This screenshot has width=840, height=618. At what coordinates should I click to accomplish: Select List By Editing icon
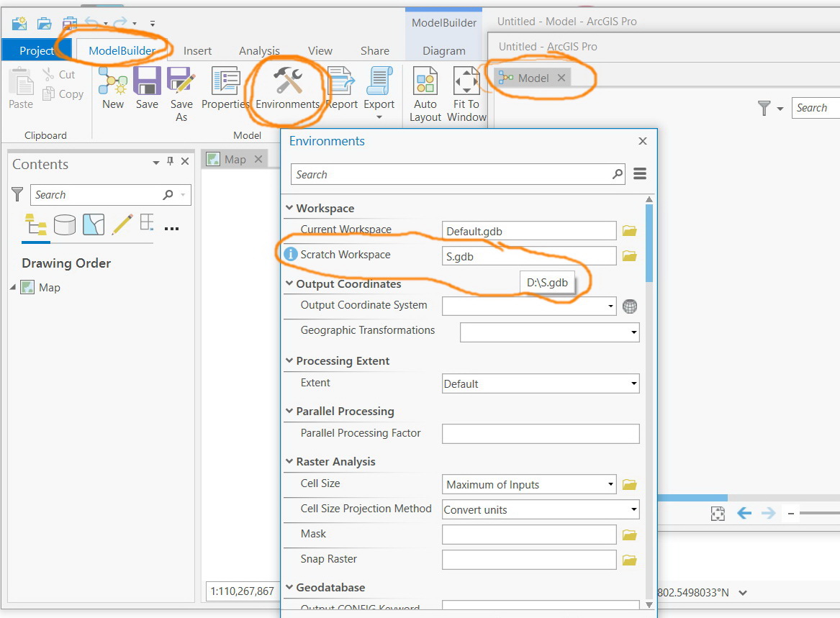pyautogui.click(x=122, y=224)
